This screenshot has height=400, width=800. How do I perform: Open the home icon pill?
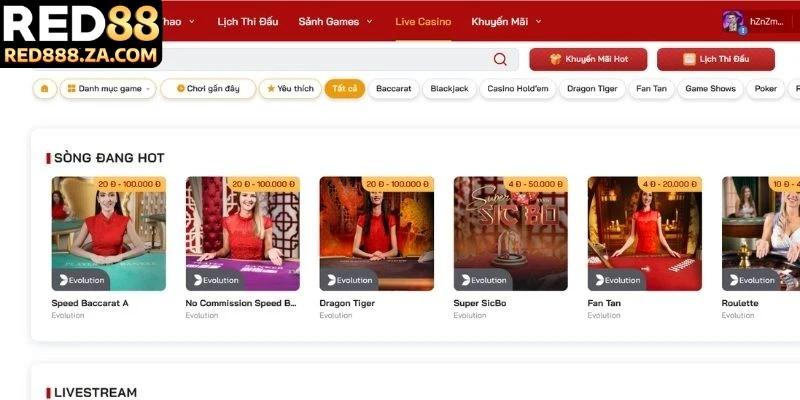pyautogui.click(x=45, y=88)
